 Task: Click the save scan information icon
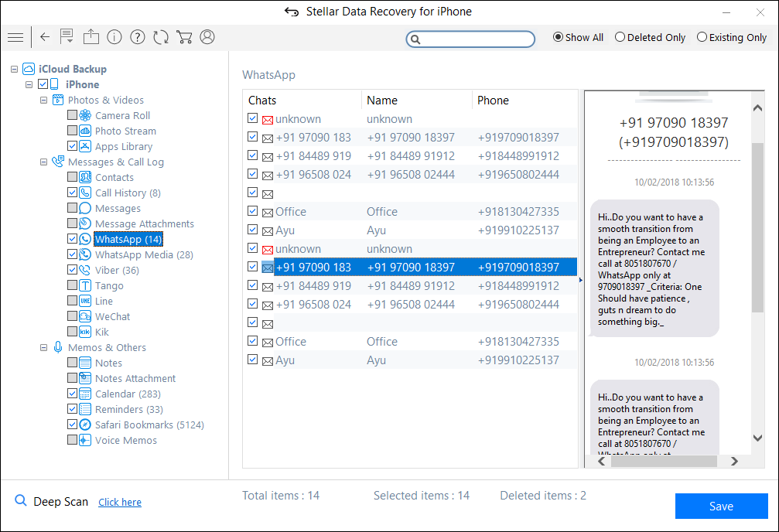(x=67, y=36)
